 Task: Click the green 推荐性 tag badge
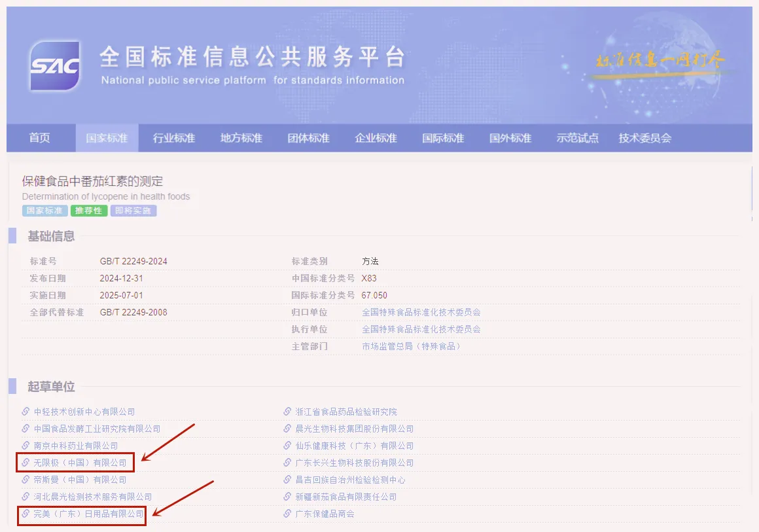coord(89,211)
